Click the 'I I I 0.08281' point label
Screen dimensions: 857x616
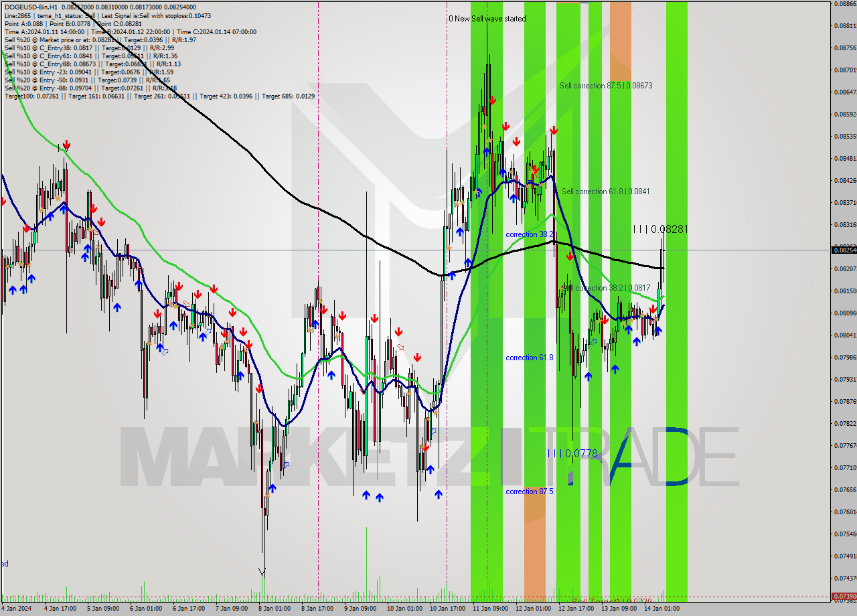(660, 229)
